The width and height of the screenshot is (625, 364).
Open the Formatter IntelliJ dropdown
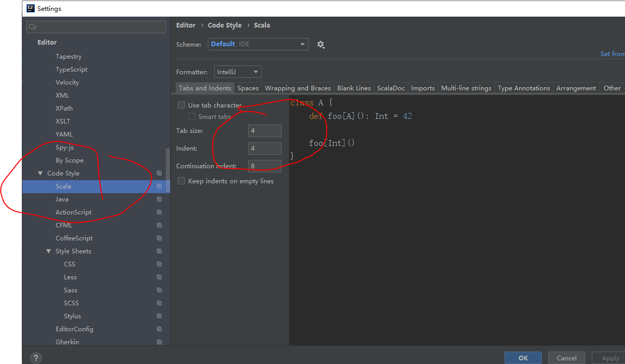pyautogui.click(x=238, y=72)
